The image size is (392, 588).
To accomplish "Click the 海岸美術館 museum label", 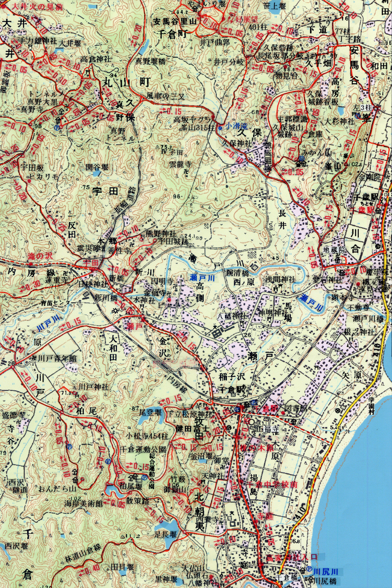I will pos(84,504).
